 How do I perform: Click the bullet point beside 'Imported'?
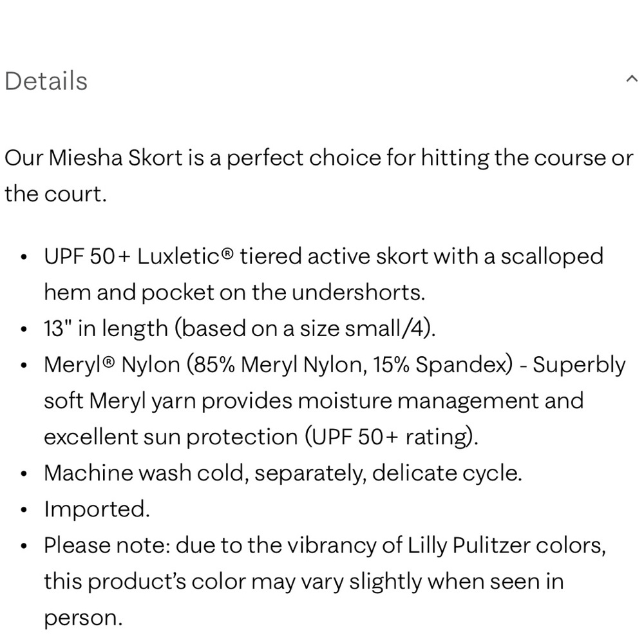pyautogui.click(x=24, y=511)
